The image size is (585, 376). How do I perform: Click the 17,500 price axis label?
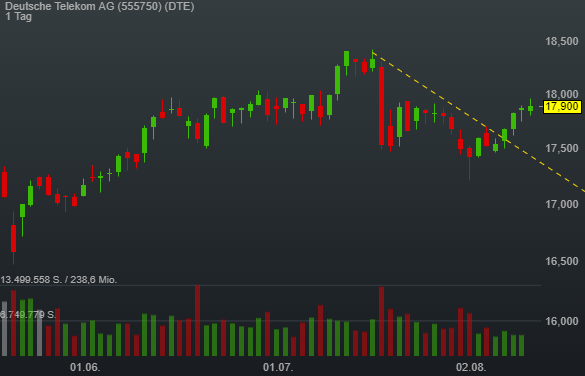[x=562, y=148]
